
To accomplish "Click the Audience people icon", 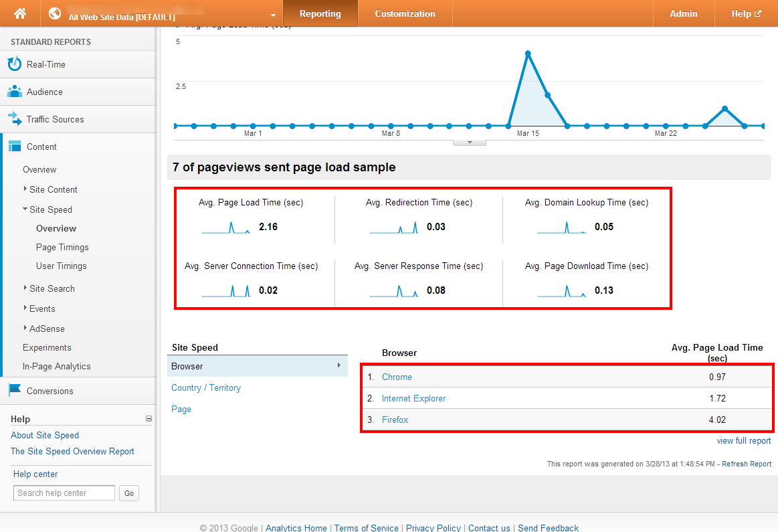I will coord(15,91).
